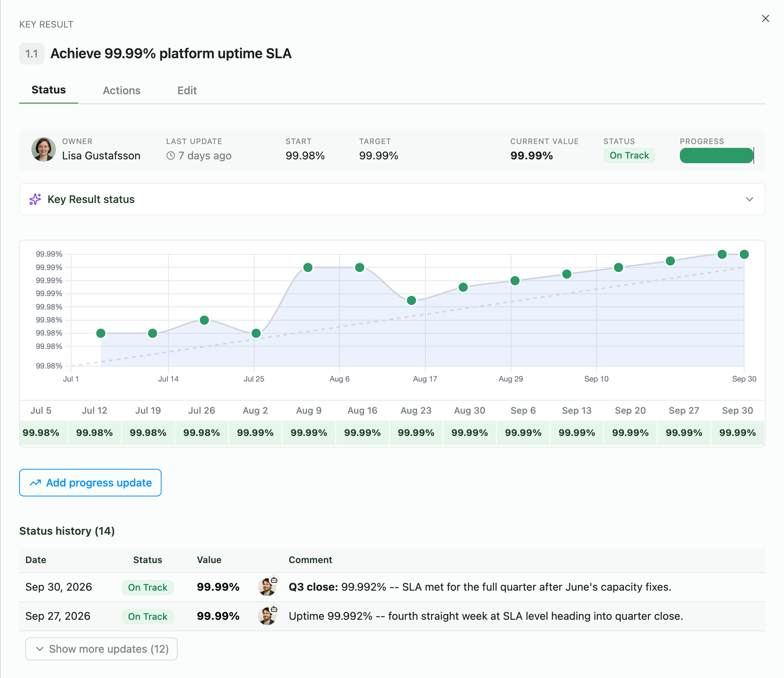Click the Aug 30 column header

click(x=470, y=411)
